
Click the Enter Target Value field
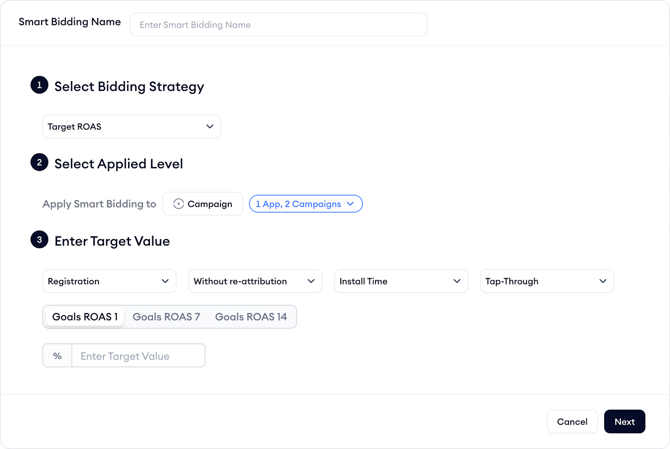click(x=138, y=356)
